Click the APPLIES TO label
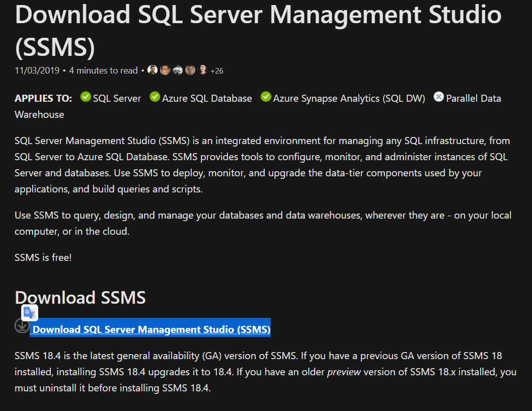The width and height of the screenshot is (532, 411). pyautogui.click(x=43, y=98)
